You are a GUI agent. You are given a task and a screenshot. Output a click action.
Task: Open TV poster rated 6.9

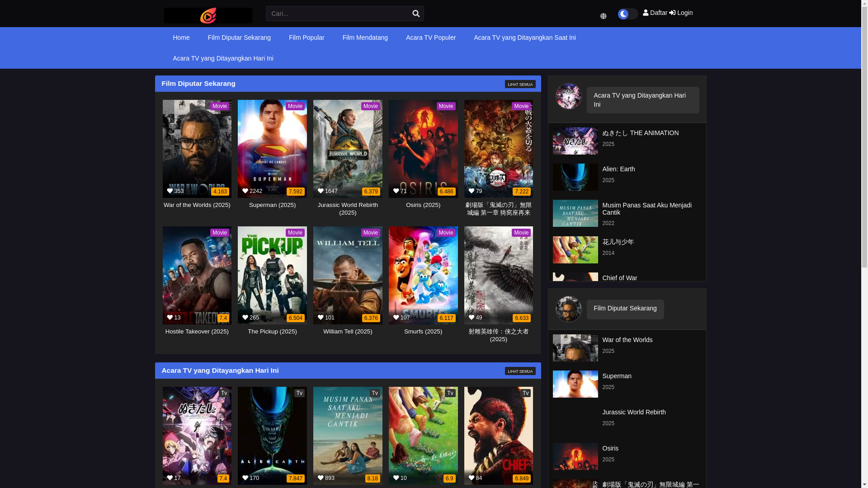coord(423,436)
